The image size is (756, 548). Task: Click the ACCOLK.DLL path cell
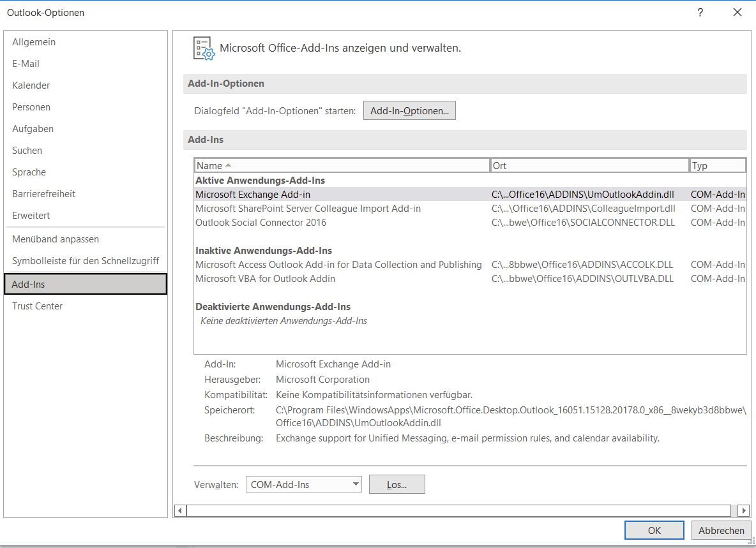click(x=582, y=264)
